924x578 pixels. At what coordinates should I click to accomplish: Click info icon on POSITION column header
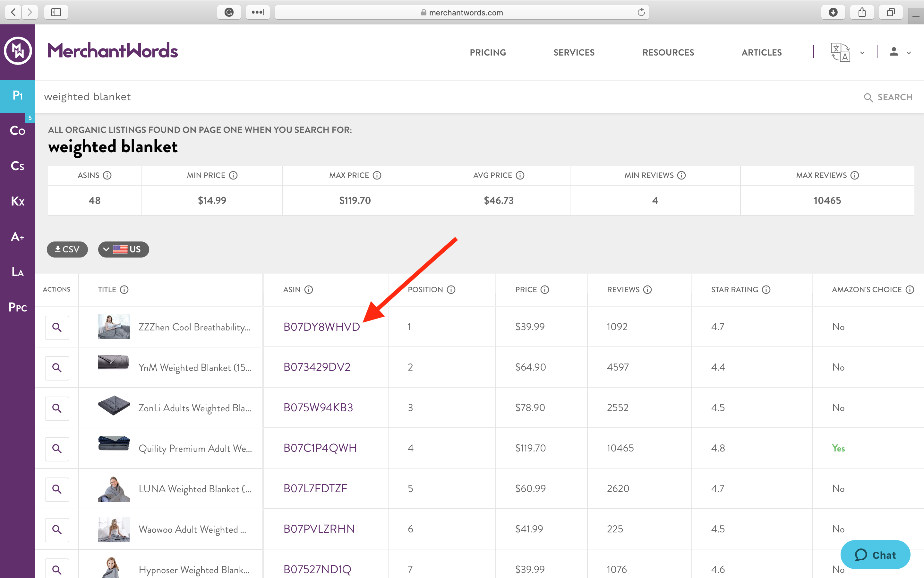451,290
